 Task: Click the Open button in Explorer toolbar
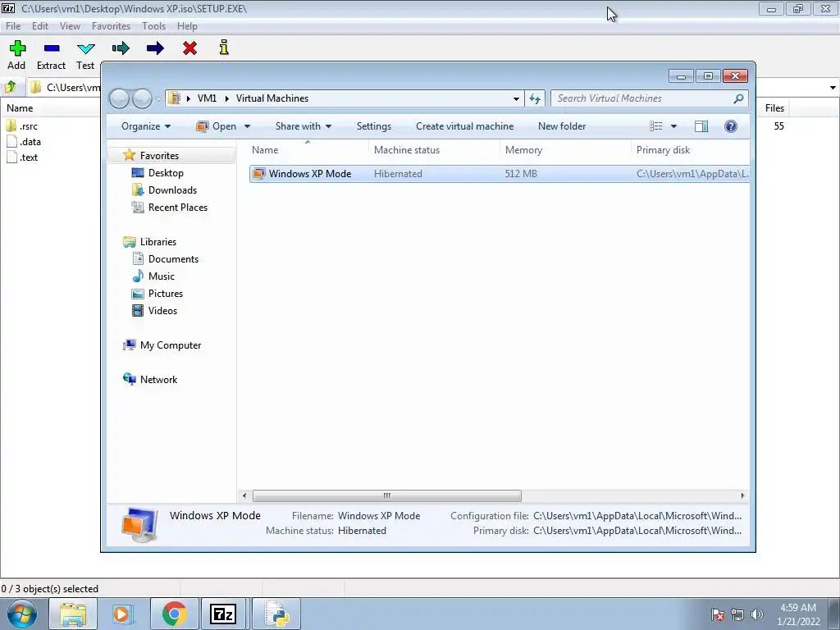click(217, 126)
